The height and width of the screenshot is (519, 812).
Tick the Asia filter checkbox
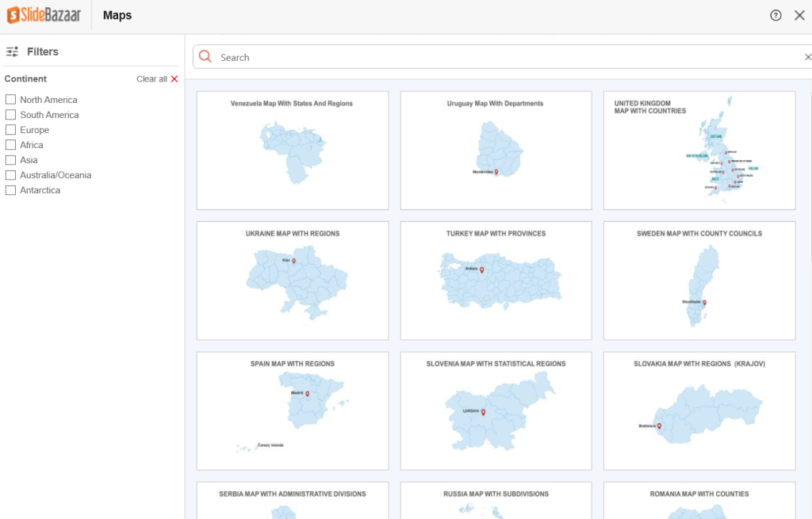(11, 160)
